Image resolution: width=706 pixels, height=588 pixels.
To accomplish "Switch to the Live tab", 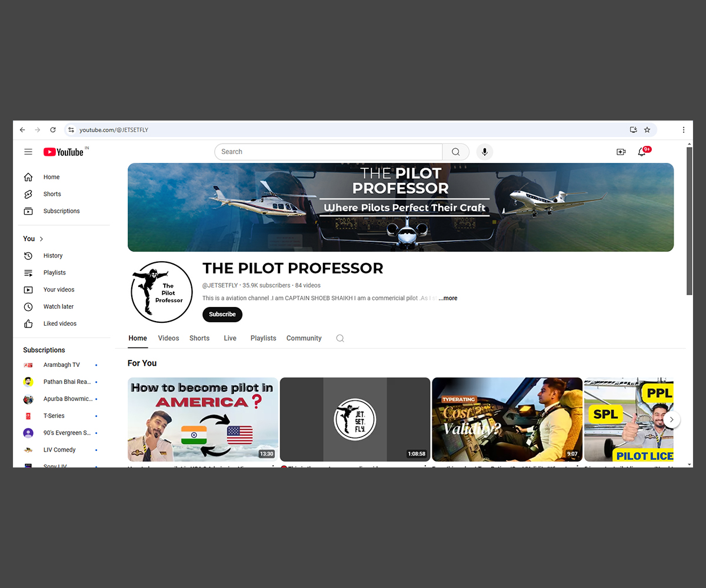I will (x=230, y=338).
